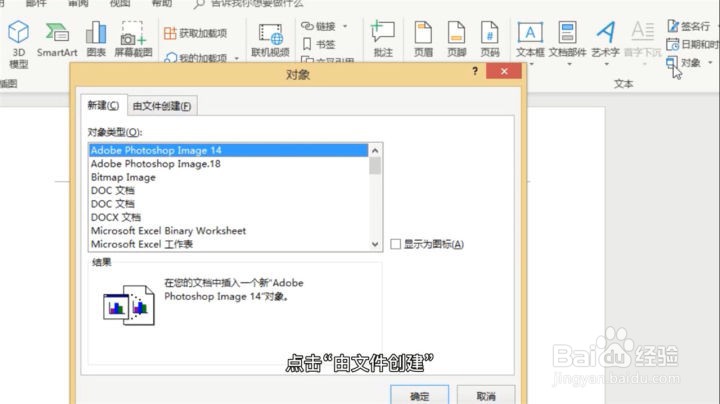Add a signature line (签名行)
Viewport: 720px width, 404px height.
point(689,26)
